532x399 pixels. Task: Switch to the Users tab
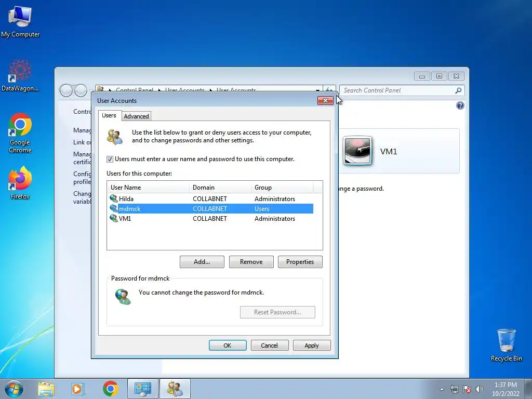tap(109, 115)
